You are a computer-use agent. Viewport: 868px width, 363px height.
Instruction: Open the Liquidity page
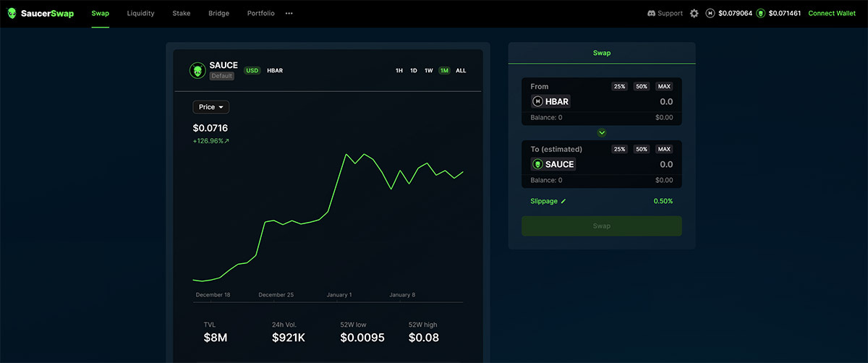[140, 13]
